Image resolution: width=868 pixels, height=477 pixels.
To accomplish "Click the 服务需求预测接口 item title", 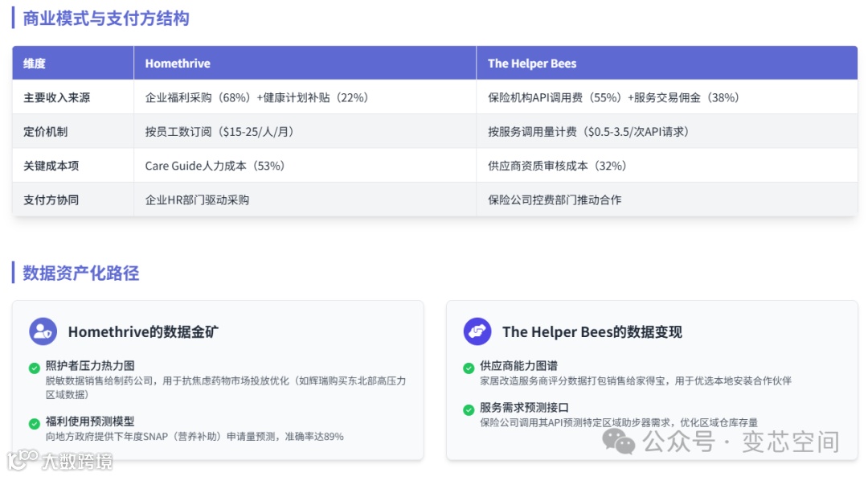I will click(x=524, y=408).
